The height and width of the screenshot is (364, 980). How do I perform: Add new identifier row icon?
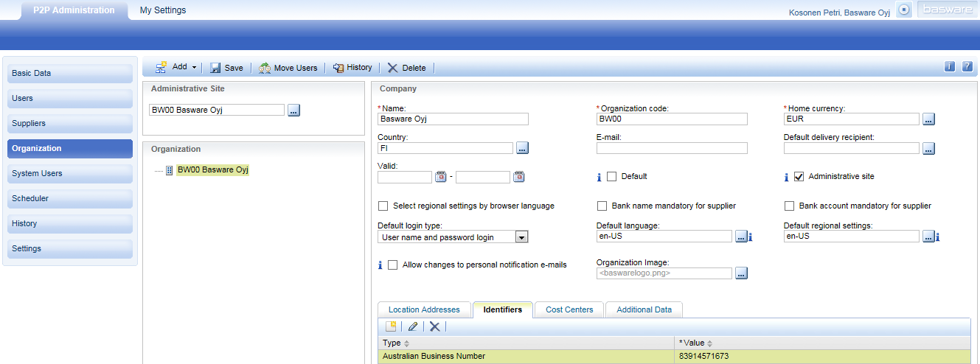(392, 326)
